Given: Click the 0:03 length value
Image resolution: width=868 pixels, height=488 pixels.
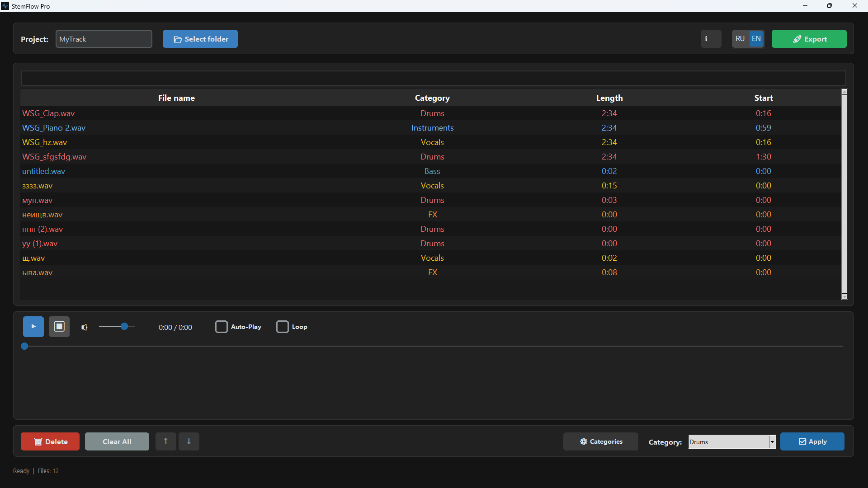Looking at the screenshot, I should point(609,200).
